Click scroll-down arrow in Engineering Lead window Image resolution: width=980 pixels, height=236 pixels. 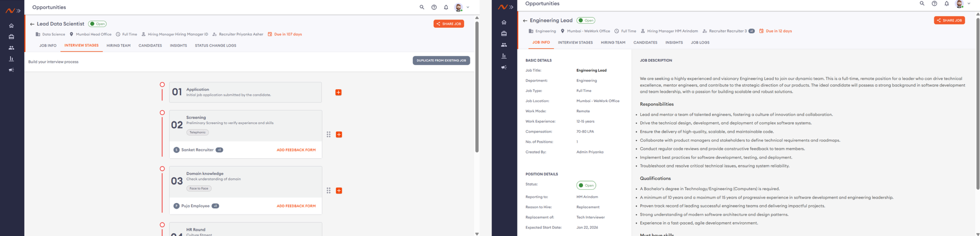pyautogui.click(x=978, y=234)
